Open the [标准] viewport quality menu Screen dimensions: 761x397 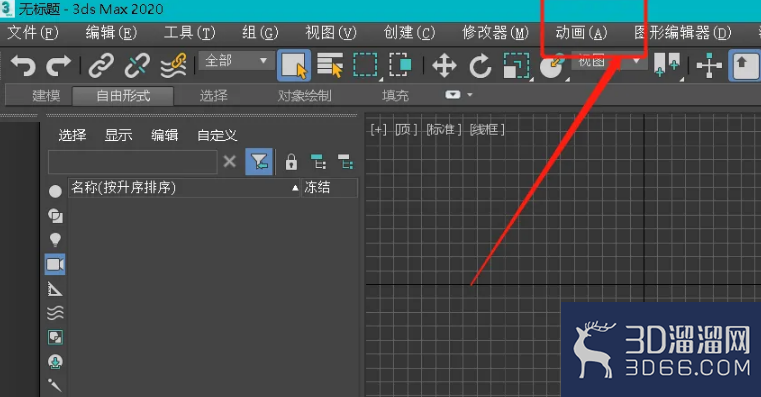click(x=444, y=130)
